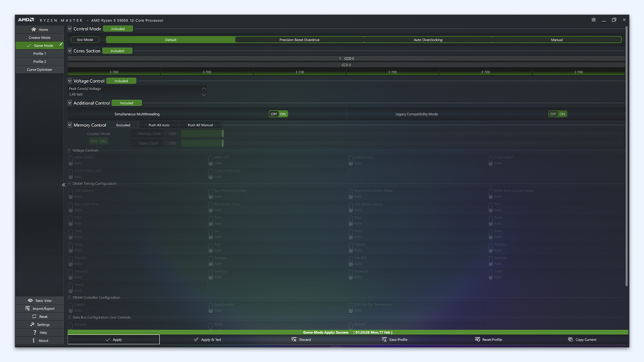Click the Basic View eye icon
644x362 pixels.
click(30, 300)
